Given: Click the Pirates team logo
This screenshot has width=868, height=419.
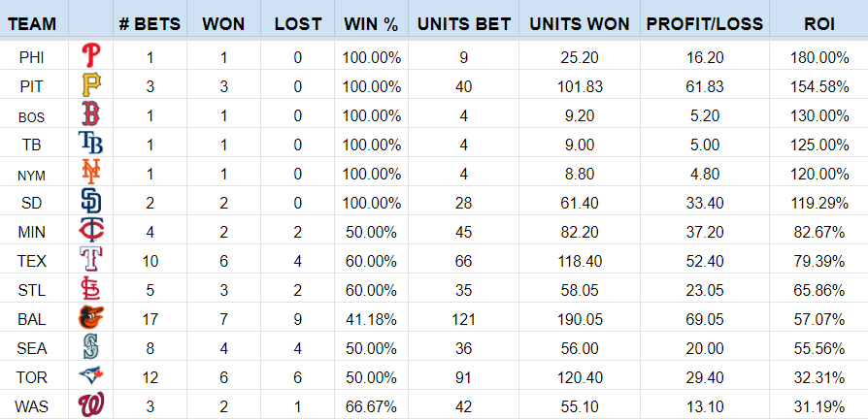Looking at the screenshot, I should pyautogui.click(x=91, y=85).
